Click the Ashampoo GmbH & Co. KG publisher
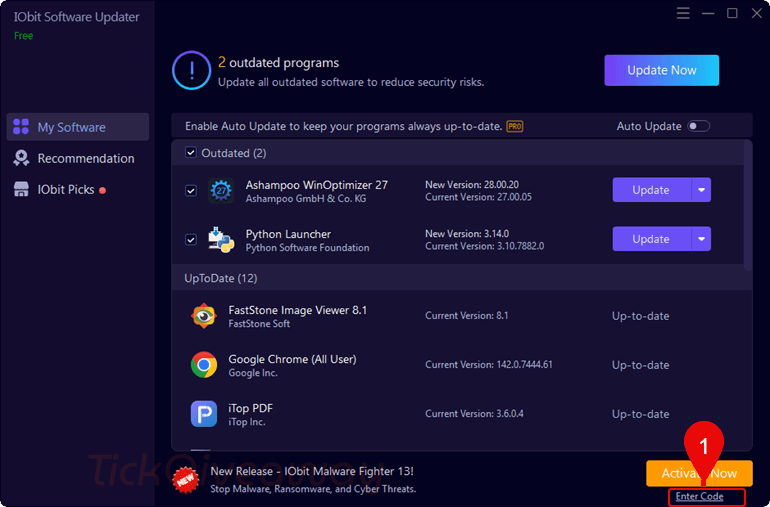 tap(306, 199)
